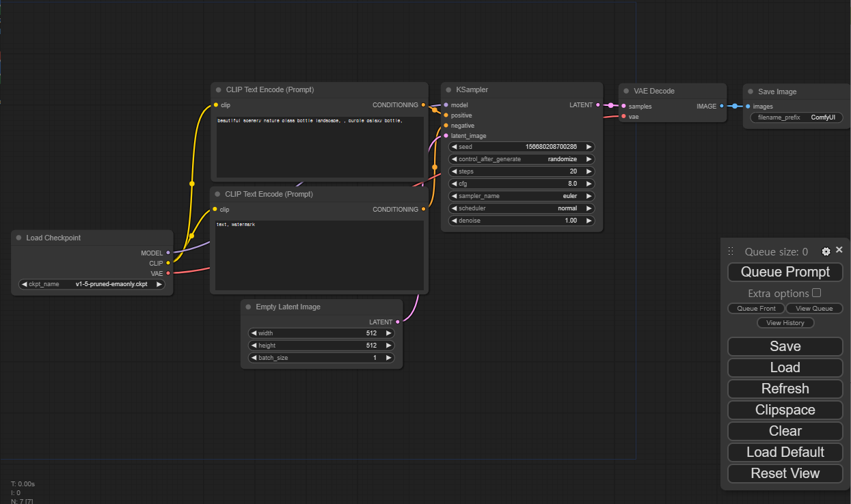Click the VAE output port on Load Checkpoint
The image size is (851, 504).
(x=168, y=274)
